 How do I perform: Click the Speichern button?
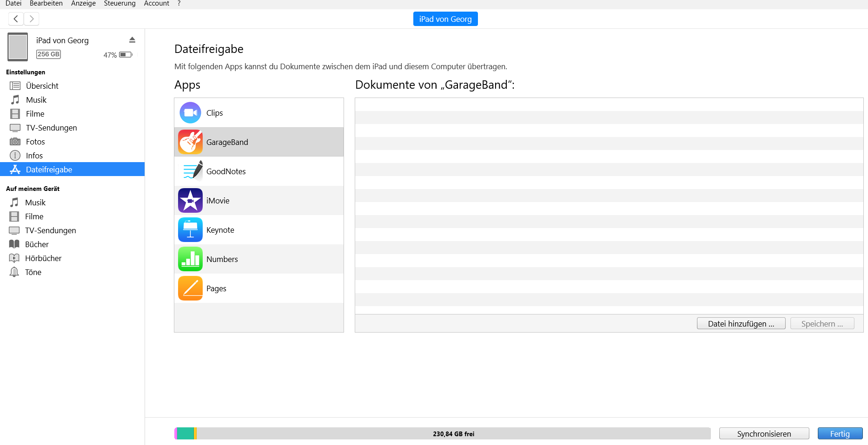coord(822,324)
